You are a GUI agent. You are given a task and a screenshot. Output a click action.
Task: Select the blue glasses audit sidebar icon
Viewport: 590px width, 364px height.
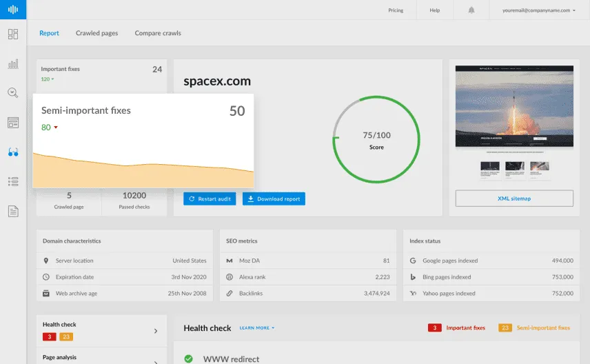pyautogui.click(x=13, y=152)
